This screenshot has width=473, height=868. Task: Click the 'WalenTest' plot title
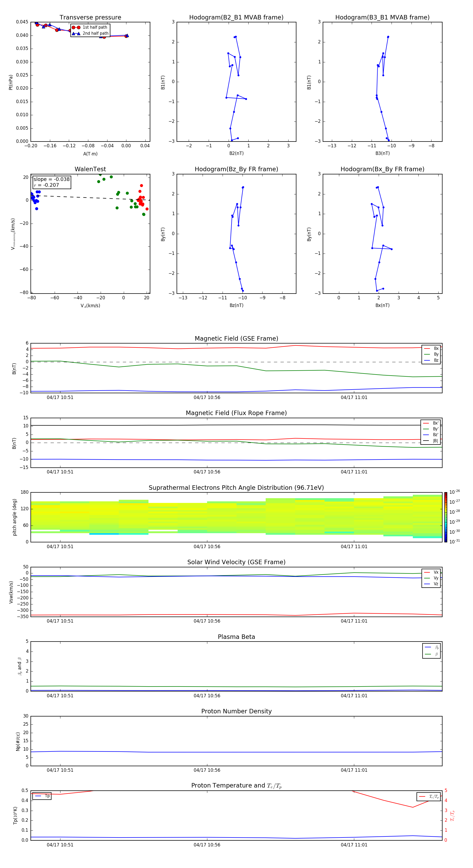pyautogui.click(x=90, y=169)
